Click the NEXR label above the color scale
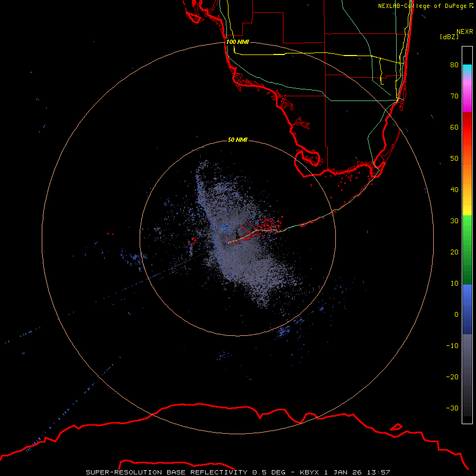Image resolution: width=476 pixels, height=476 pixels. [465, 32]
